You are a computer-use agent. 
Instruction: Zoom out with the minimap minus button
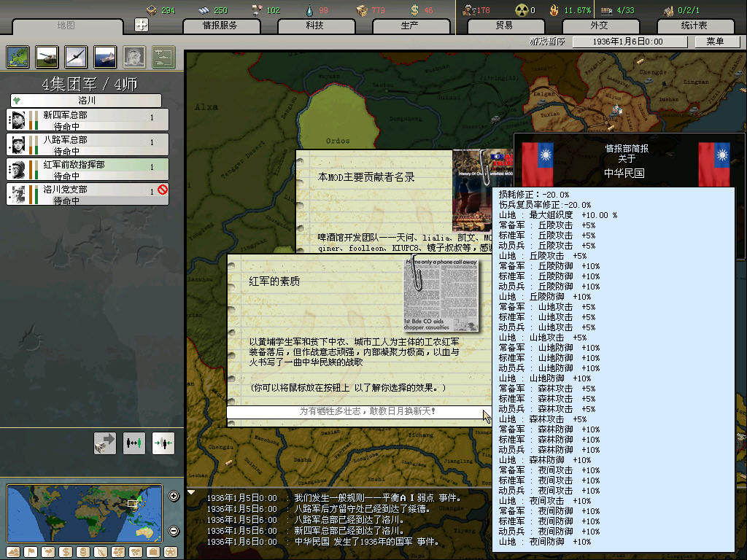click(x=174, y=531)
